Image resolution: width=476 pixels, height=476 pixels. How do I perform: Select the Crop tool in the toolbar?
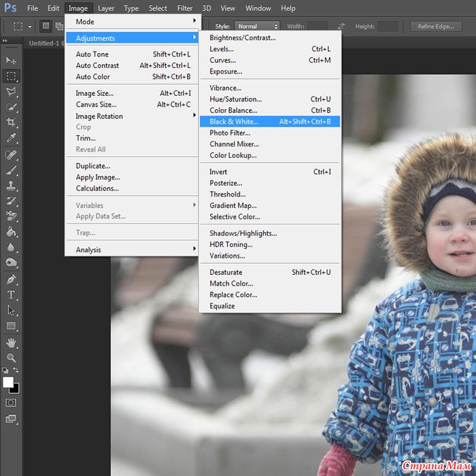click(x=11, y=123)
